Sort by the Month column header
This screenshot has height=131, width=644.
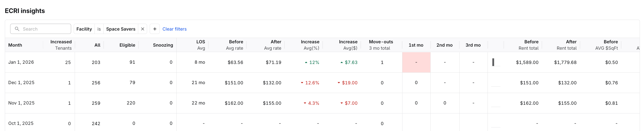(x=15, y=45)
